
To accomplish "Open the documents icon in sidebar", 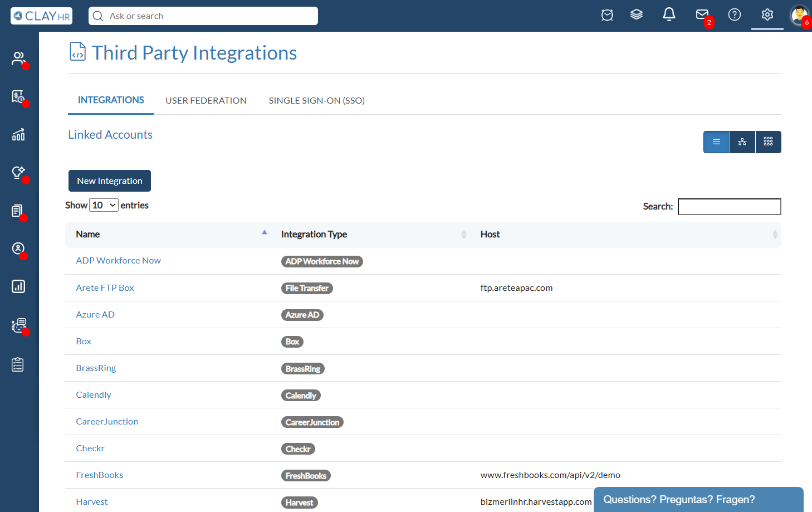I will 18,211.
